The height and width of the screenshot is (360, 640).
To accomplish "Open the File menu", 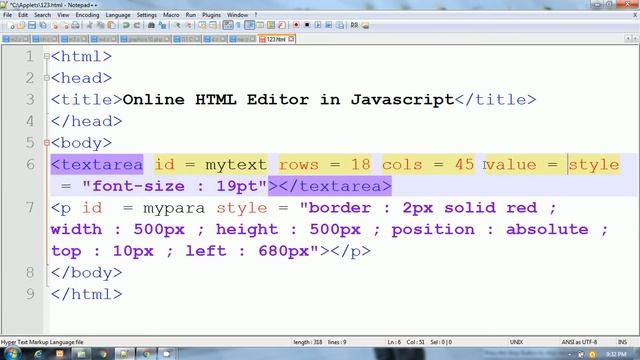I will 7,15.
